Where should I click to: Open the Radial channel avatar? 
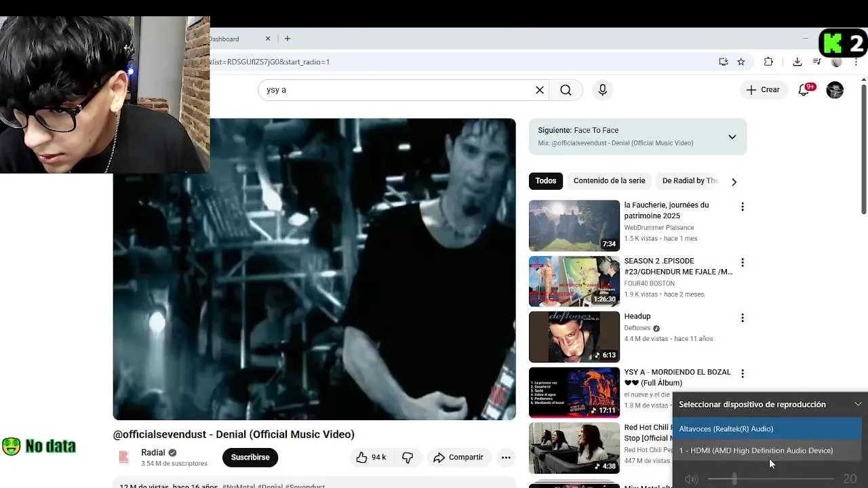pyautogui.click(x=124, y=457)
